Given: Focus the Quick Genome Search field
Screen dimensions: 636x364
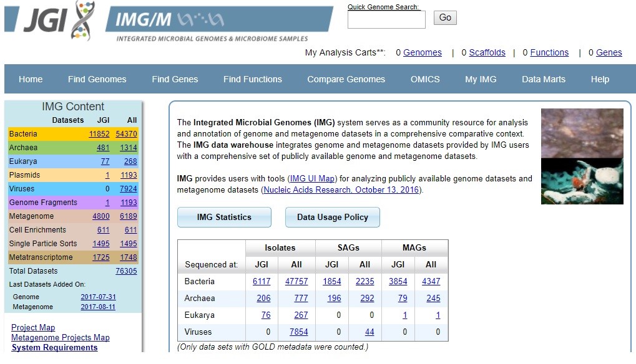Looking at the screenshot, I should click(x=386, y=19).
